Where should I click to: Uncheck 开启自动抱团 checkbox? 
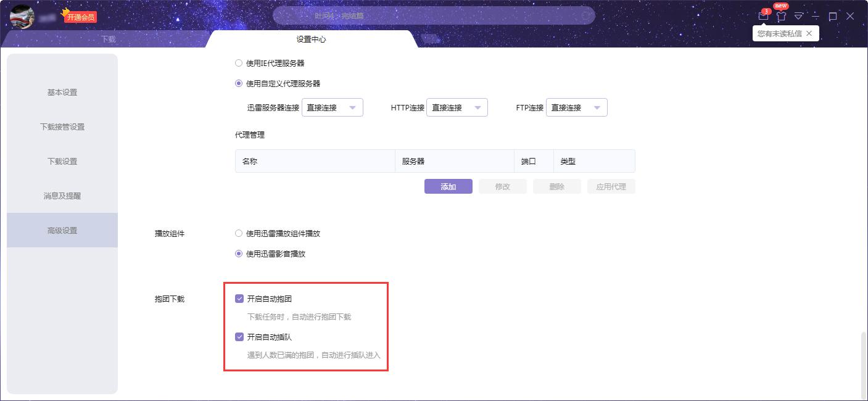[239, 299]
